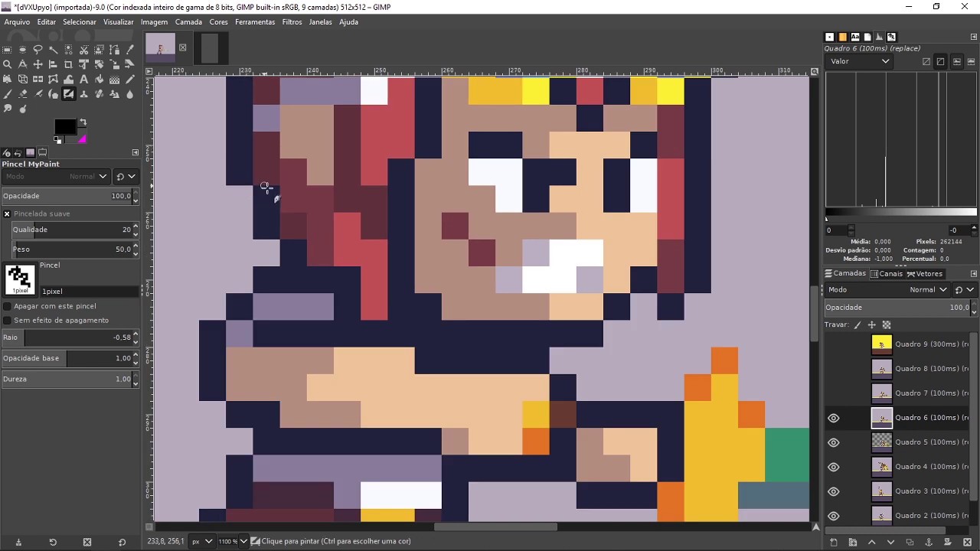
Task: Reset colors to default black and white
Action: [x=58, y=140]
